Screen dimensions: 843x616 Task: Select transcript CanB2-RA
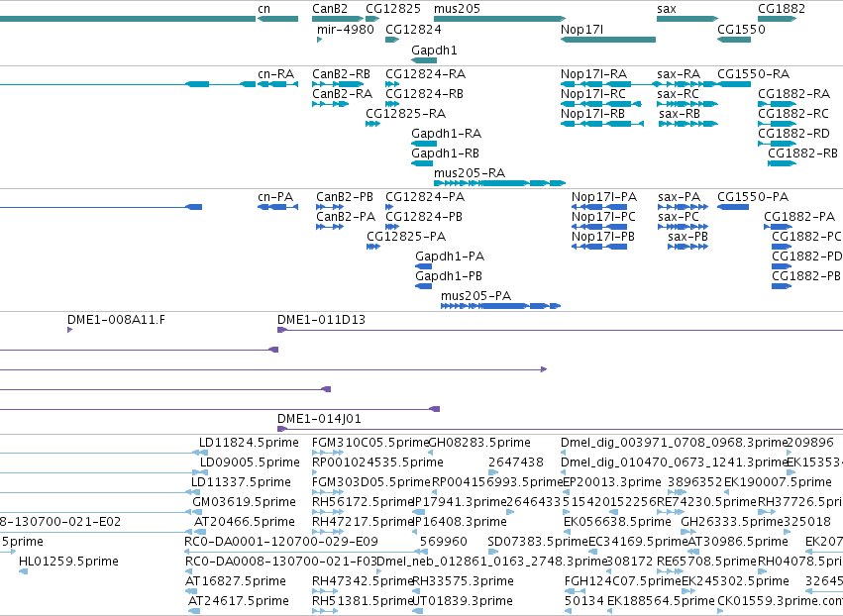point(342,93)
